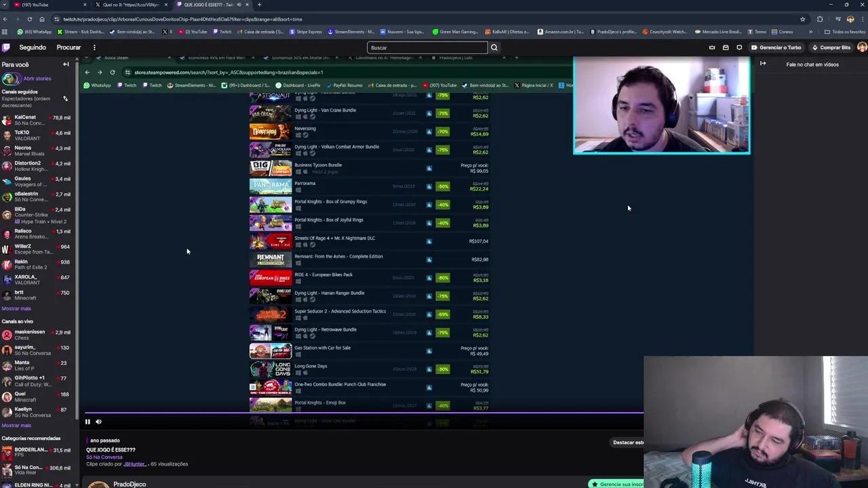The image size is (868, 488).
Task: Open oBalestrin channel in sidebar
Action: (39, 197)
